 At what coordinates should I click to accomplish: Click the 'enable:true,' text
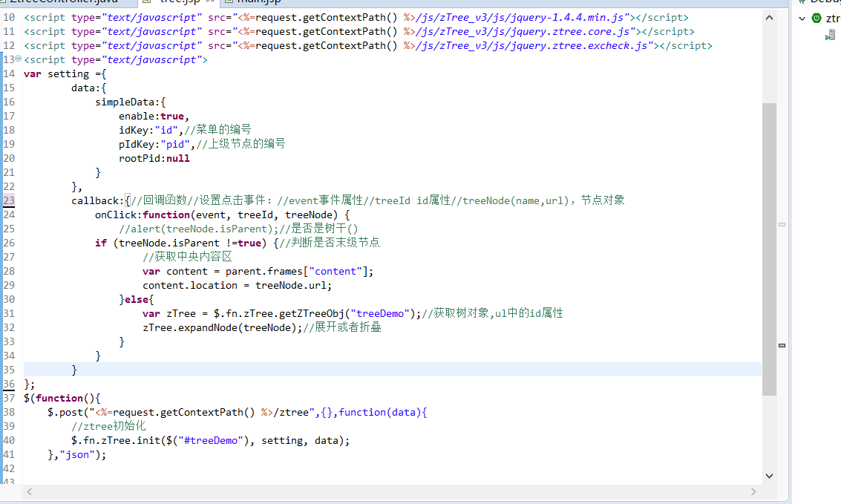click(154, 117)
